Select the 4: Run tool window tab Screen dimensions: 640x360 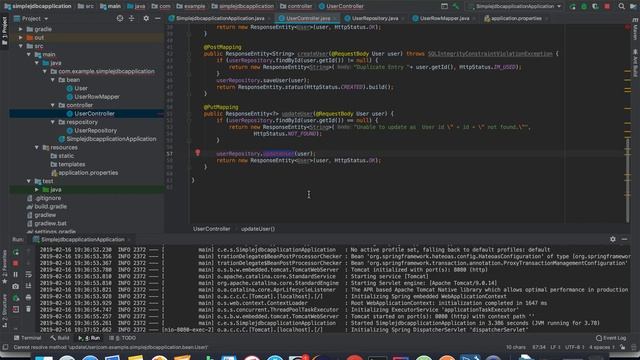coord(89,338)
